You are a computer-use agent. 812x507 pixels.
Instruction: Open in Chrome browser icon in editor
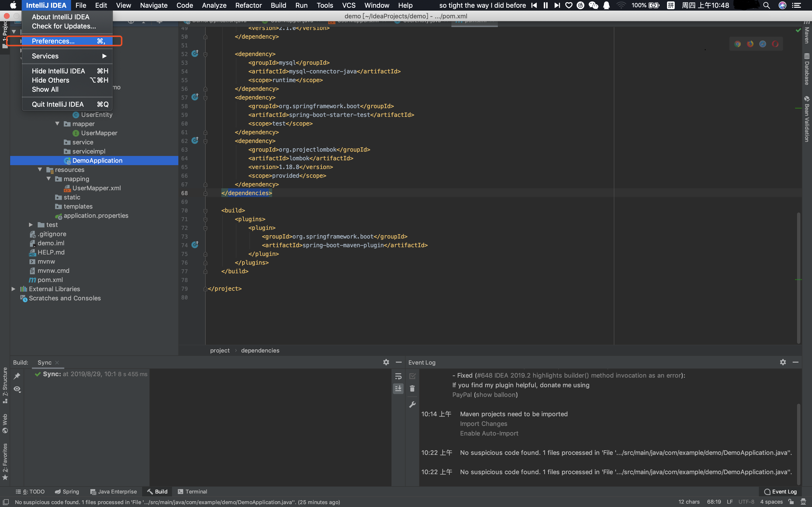pyautogui.click(x=738, y=44)
